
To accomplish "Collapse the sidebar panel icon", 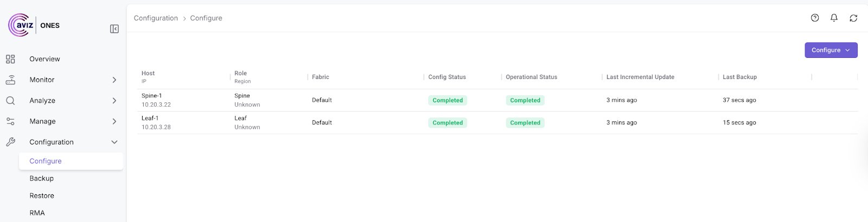I will [x=114, y=29].
